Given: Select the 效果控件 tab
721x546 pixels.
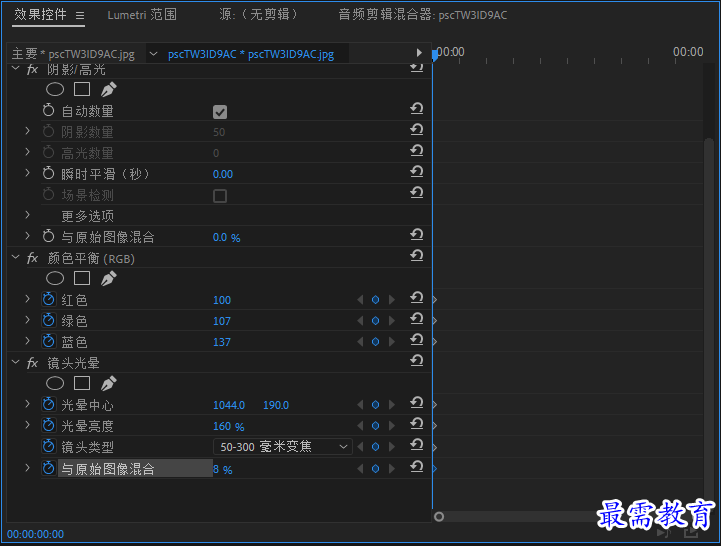Looking at the screenshot, I should [x=40, y=15].
